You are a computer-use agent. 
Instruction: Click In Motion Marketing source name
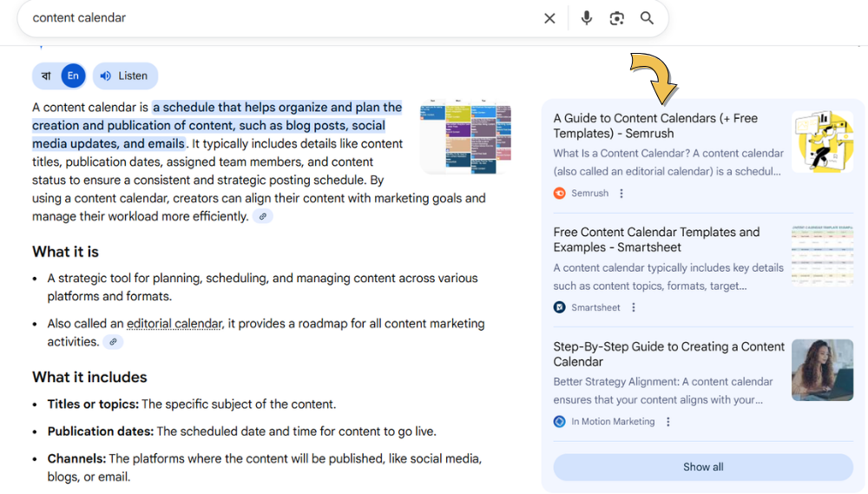pyautogui.click(x=613, y=421)
